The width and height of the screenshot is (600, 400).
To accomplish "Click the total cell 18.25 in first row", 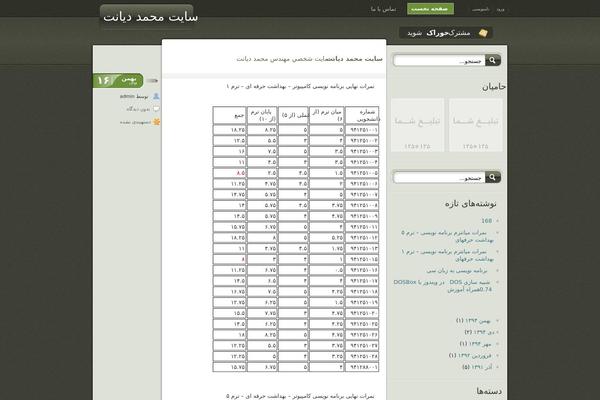I will point(230,130).
